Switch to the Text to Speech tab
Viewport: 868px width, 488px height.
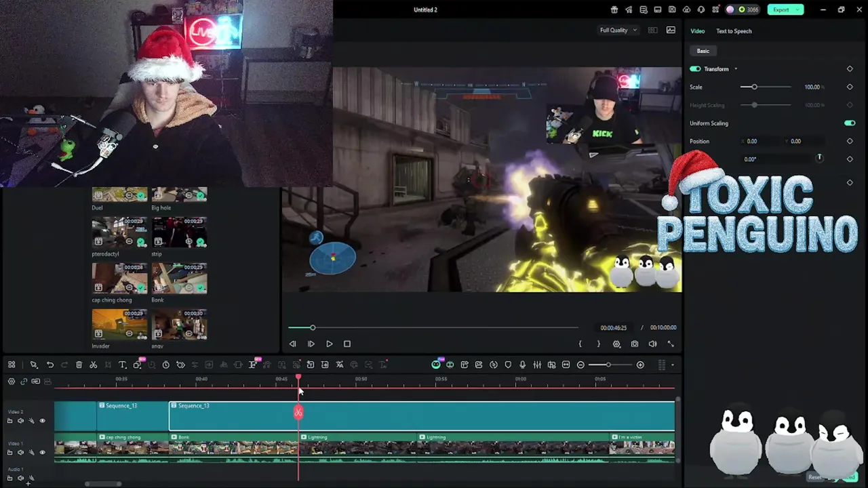pos(734,31)
